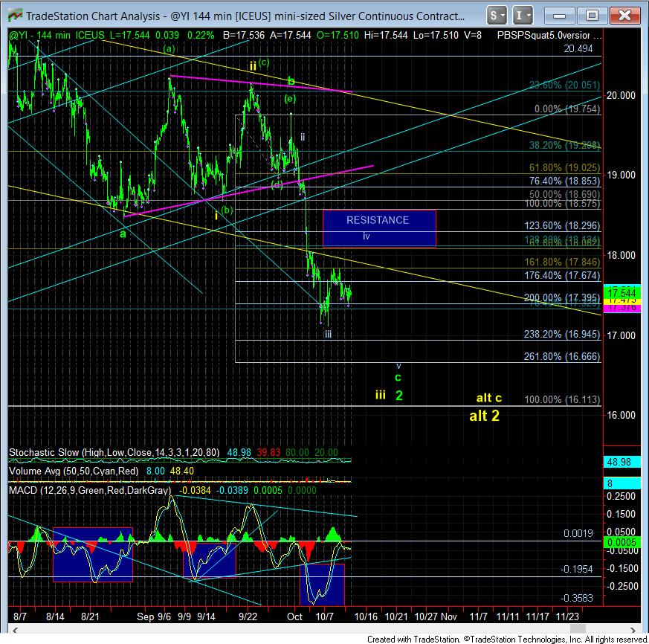This screenshot has width=649, height=644.
Task: Click the Nov marker on date axis
Action: point(448,616)
